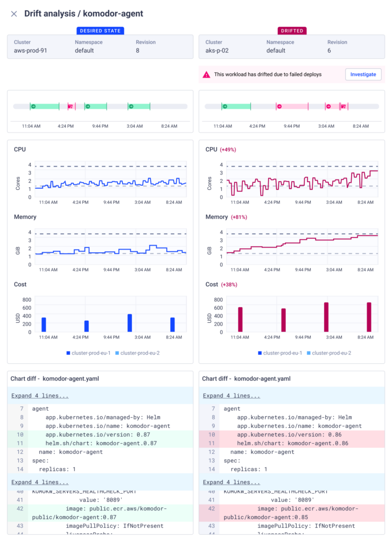Click the pink failed-deploy icon on aks-p-02 timeline

coord(344,106)
